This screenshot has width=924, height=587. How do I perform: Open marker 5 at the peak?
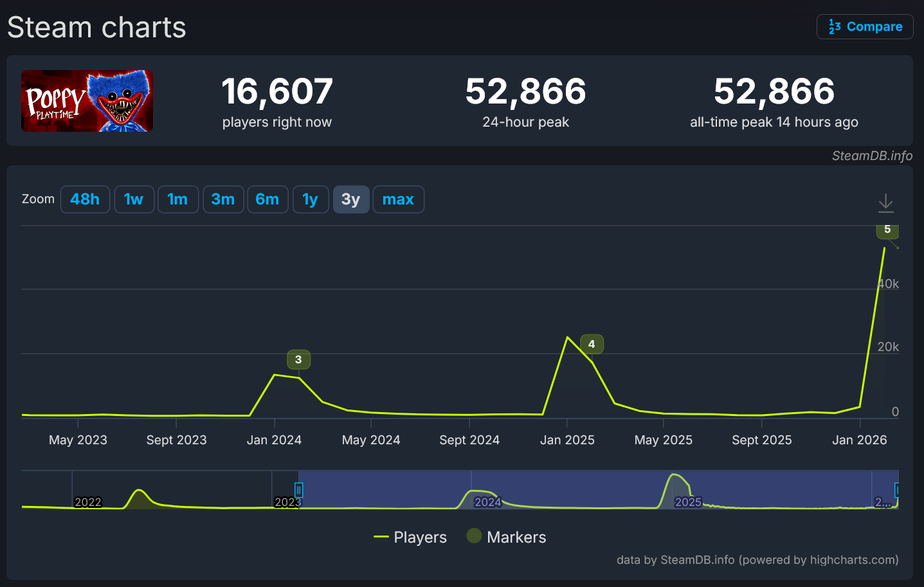[x=887, y=230]
